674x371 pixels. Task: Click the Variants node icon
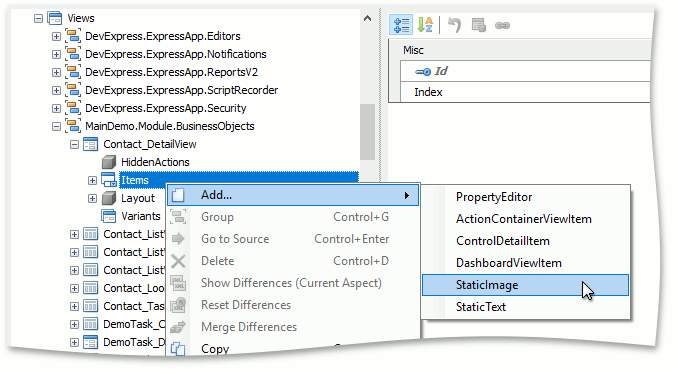tap(109, 216)
